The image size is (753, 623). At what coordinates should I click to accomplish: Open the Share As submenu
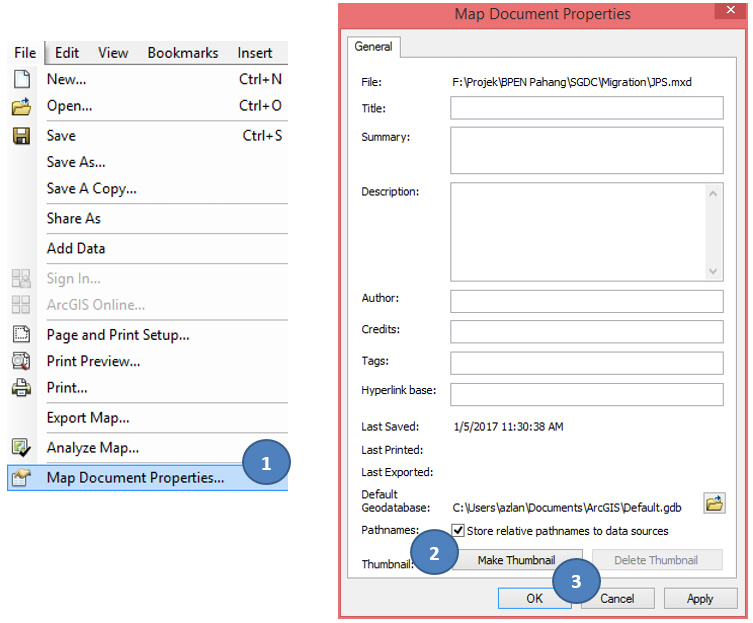point(147,219)
